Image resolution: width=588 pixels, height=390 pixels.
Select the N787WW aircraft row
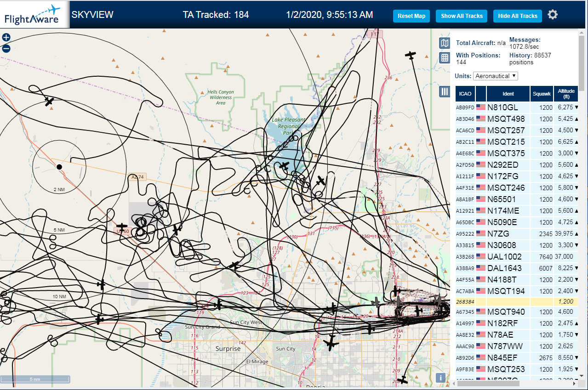pyautogui.click(x=517, y=346)
